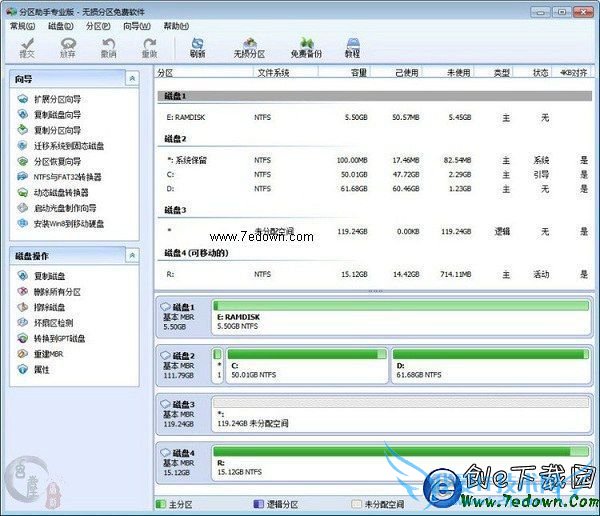Select the R: partition row in list
The image size is (600, 516).
(375, 274)
